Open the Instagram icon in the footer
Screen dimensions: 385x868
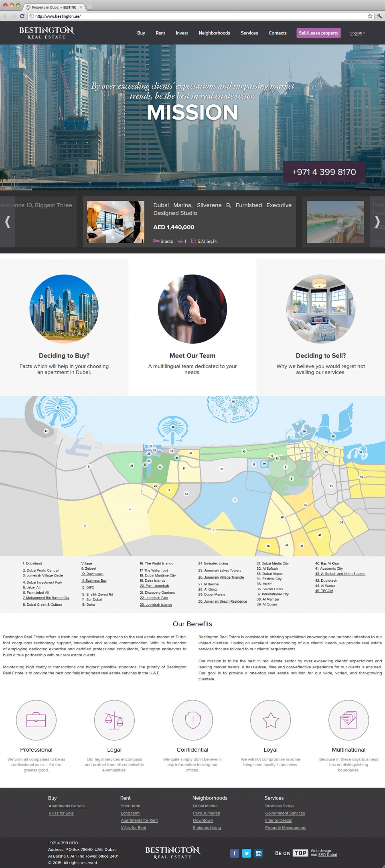point(259,853)
